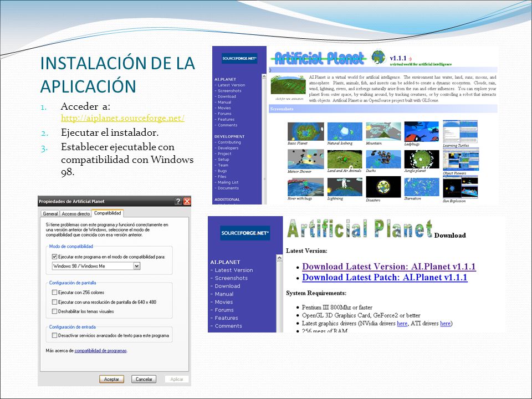Open the Object Viewers screenshot thumbnail
This screenshot has width=532, height=399.
[x=461, y=159]
